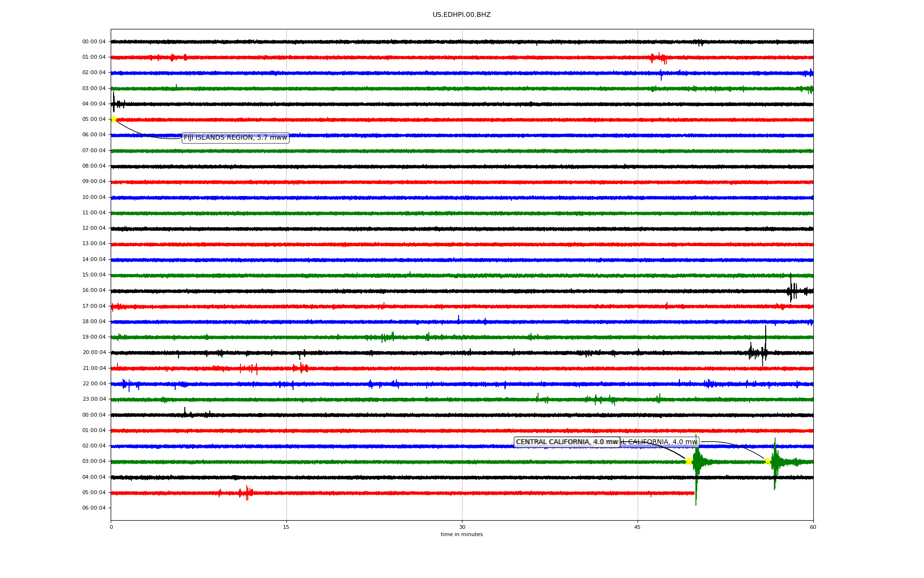This screenshot has height=578, width=924.
Task: Click the 12:00:04 axis label
Action: coord(94,228)
